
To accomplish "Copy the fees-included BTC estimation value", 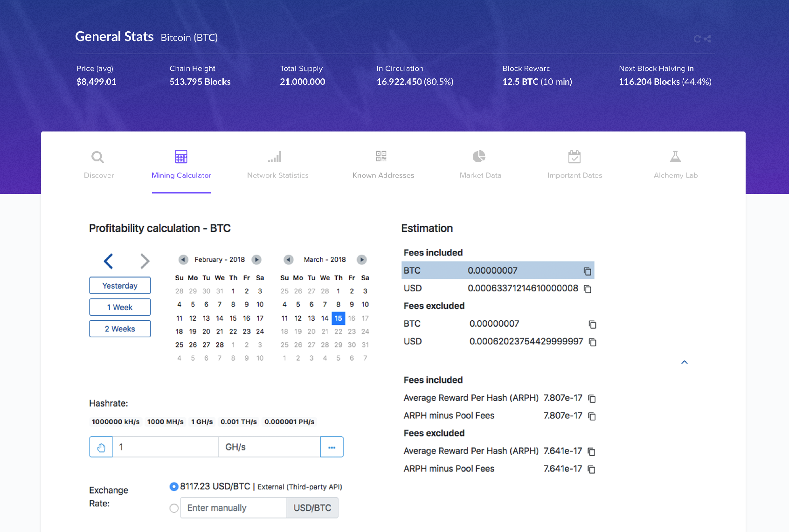I will [x=587, y=271].
